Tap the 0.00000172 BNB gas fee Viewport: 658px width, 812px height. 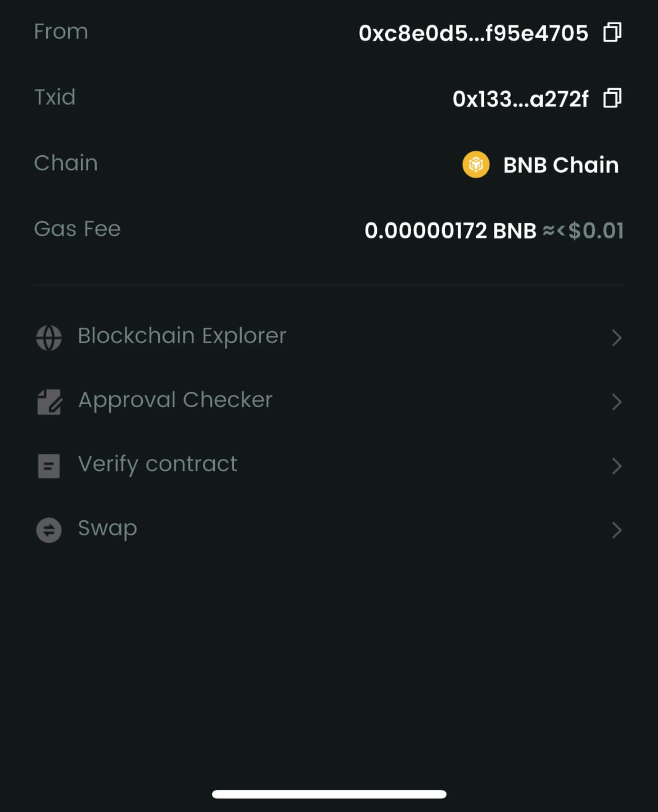tap(450, 231)
